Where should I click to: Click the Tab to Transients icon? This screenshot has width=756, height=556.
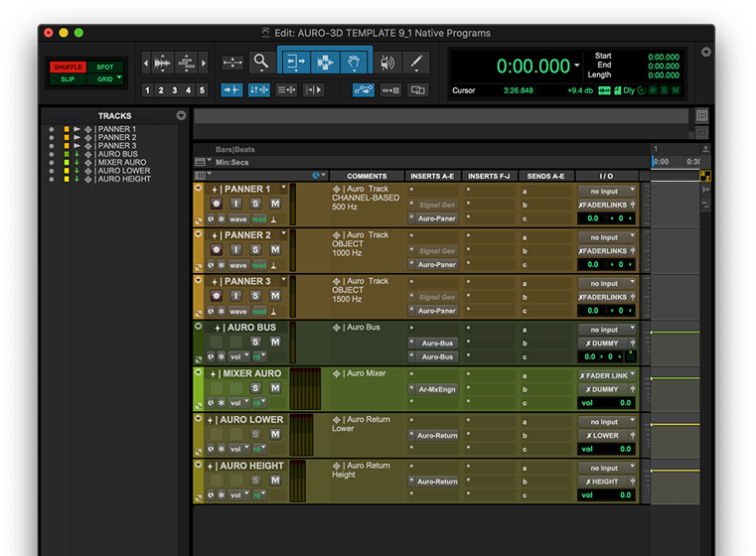click(231, 90)
